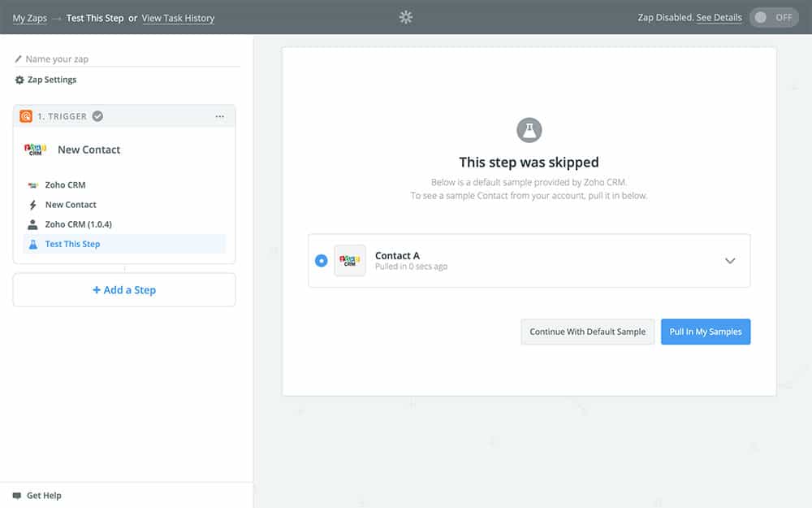The image size is (812, 508).
Task: Click the Get Help chat icon
Action: [17, 495]
